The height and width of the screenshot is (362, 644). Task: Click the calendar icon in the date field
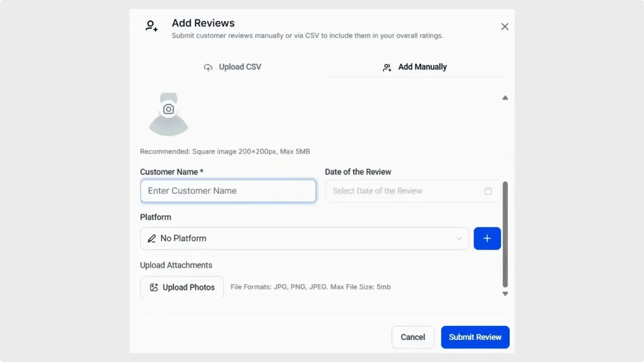pyautogui.click(x=488, y=191)
